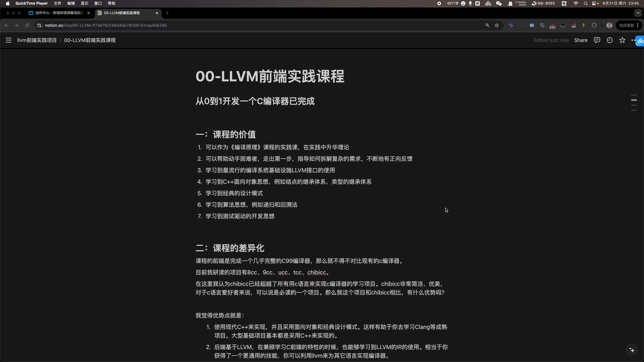Open the browser profile avatar menu
This screenshot has height=362, width=644.
click(610, 25)
